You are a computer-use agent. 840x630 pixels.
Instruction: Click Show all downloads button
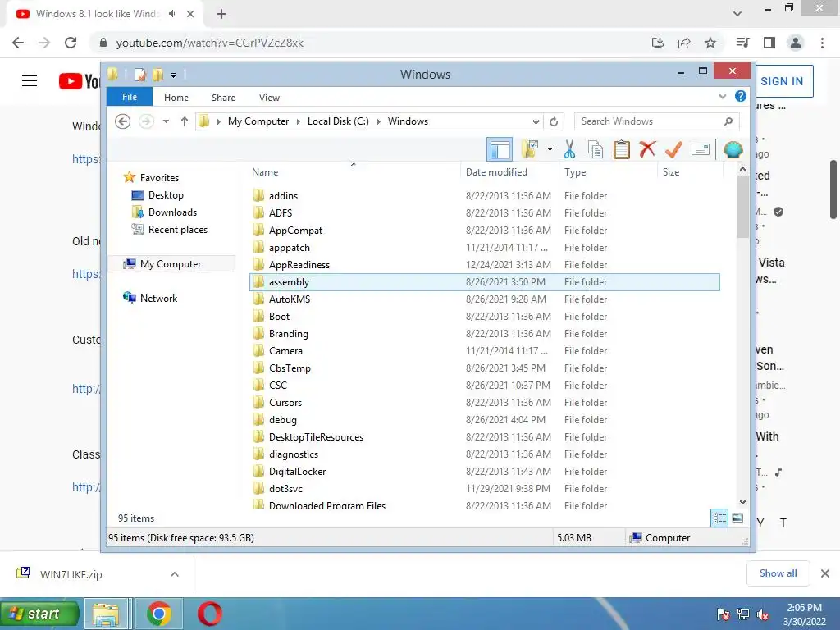coord(778,573)
